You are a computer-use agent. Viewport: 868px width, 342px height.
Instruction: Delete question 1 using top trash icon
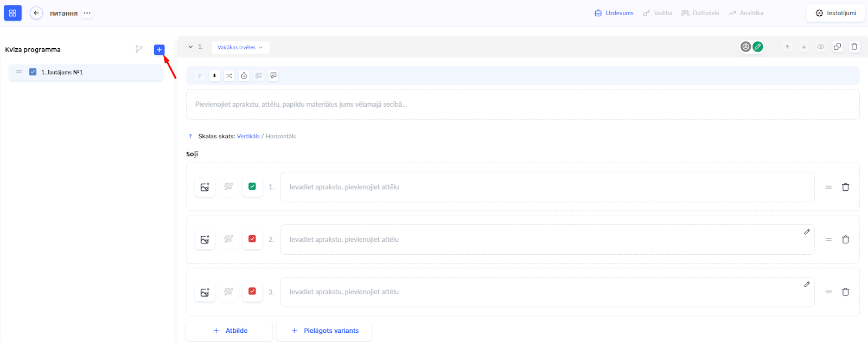pos(854,47)
